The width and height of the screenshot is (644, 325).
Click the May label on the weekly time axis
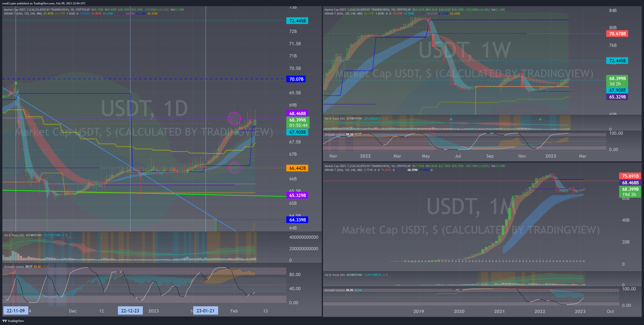[x=426, y=156]
